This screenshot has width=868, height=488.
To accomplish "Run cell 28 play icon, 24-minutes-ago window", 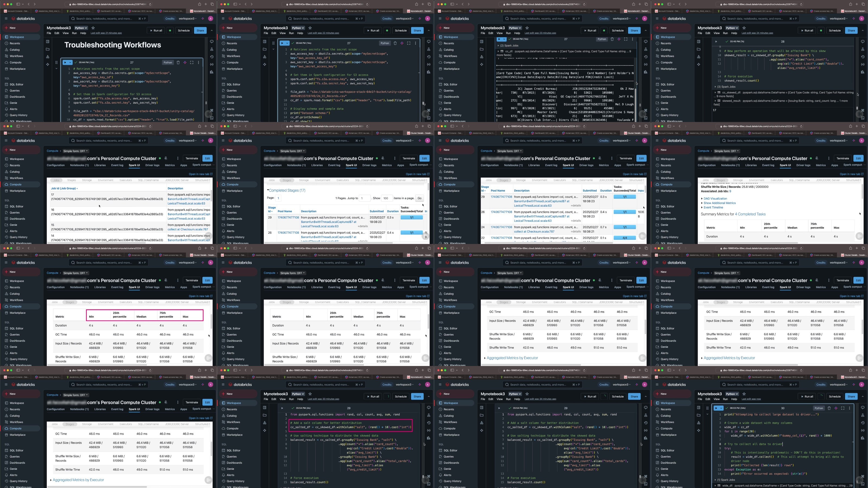I will [716, 41].
